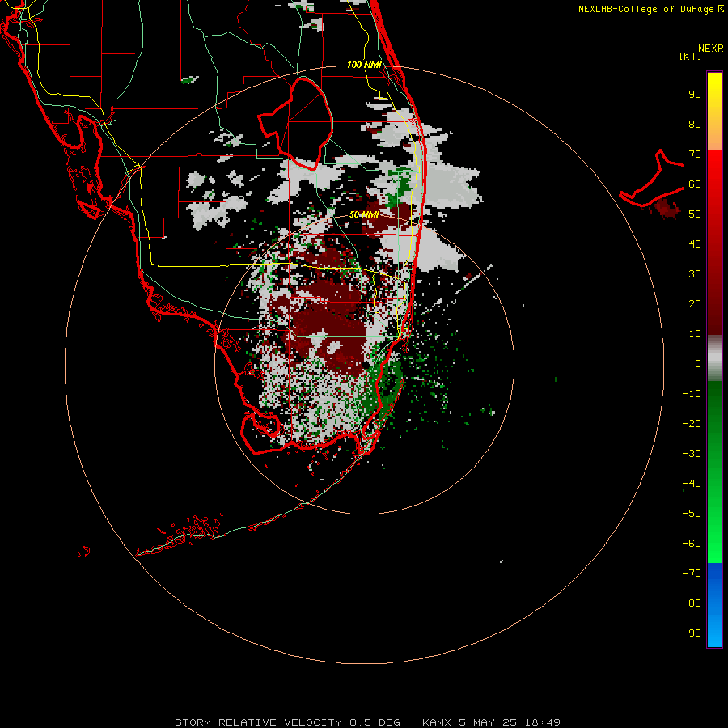Click the [KT] units label
Viewport: 728px width, 728px height.
coord(691,56)
